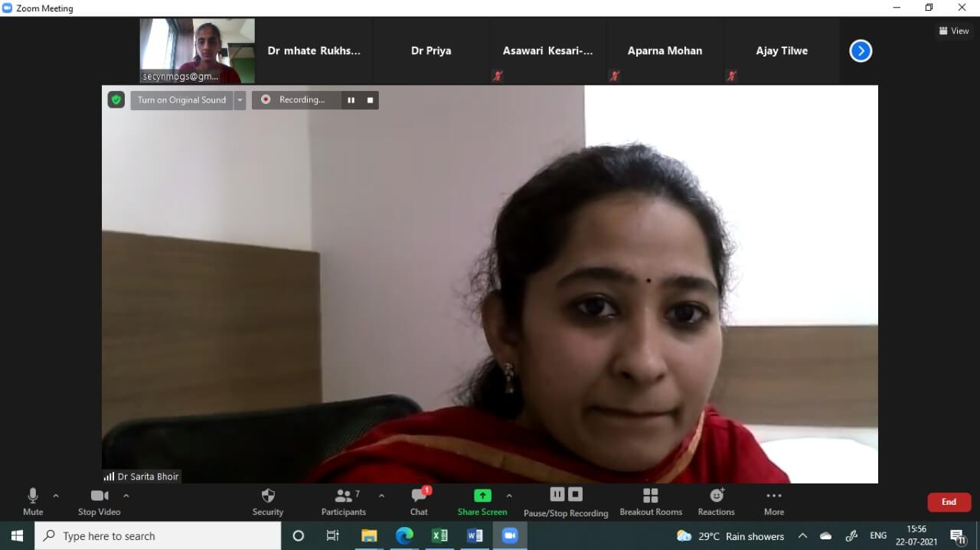Open the Participants panel
Viewport: 980px width, 550px height.
[344, 502]
